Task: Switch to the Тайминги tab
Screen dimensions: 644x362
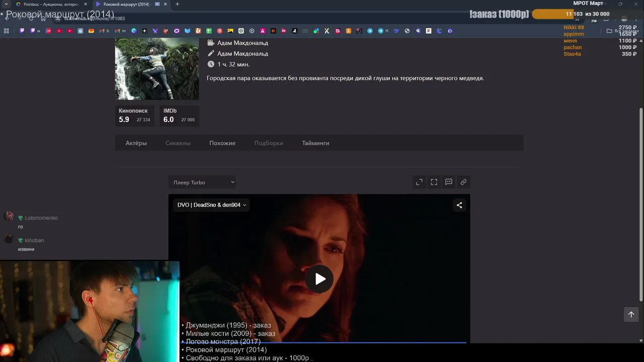Action: click(x=315, y=143)
